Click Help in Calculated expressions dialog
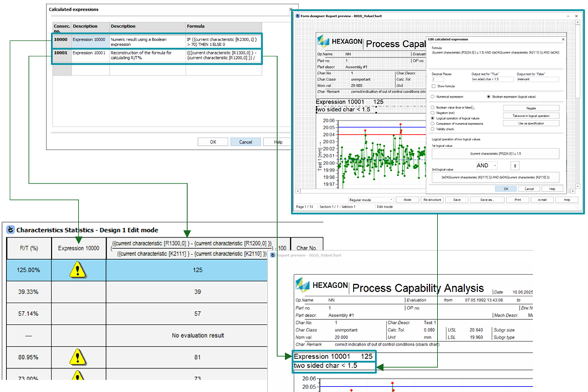This screenshot has width=588, height=392. point(278,142)
